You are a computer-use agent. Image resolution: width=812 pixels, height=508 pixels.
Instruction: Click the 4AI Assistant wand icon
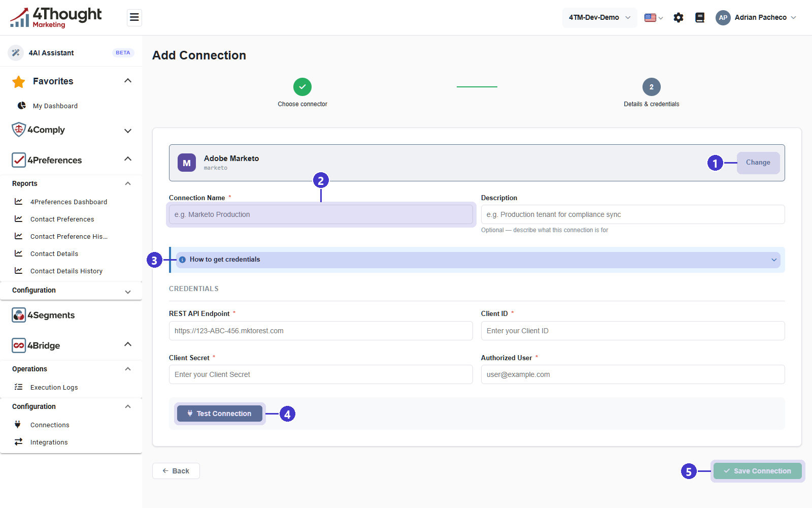16,53
